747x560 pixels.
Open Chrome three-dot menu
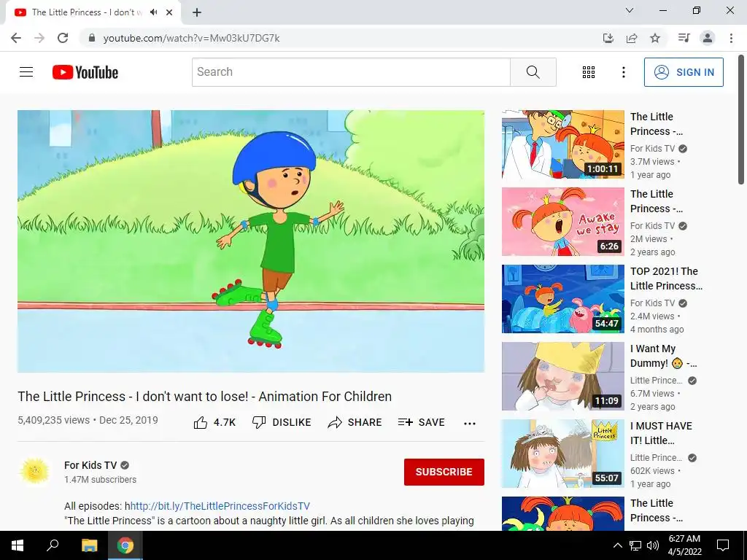tap(731, 38)
